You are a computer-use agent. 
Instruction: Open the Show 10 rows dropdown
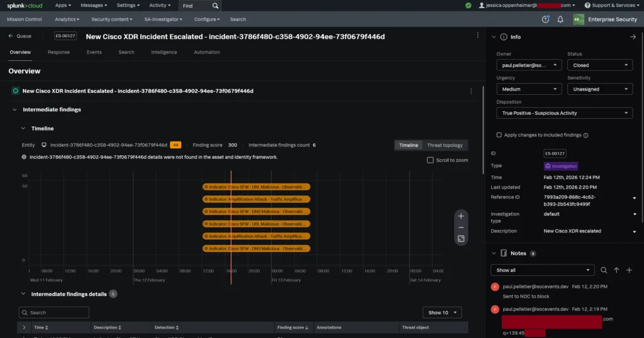[442, 313]
